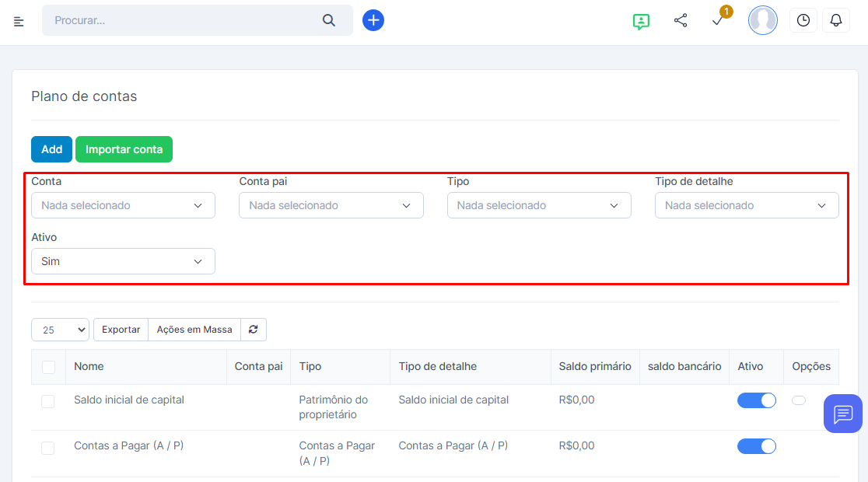The image size is (868, 482).
Task: Open the Ativo filter dropdown showing Sim
Action: point(123,261)
